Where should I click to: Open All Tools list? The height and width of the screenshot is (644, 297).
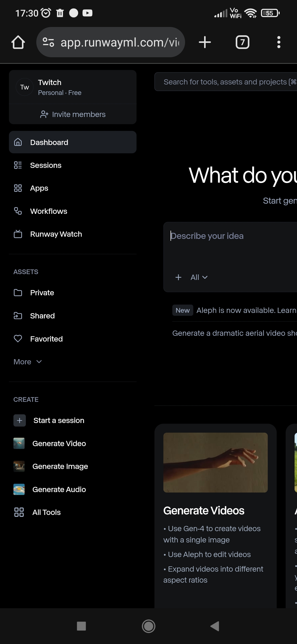pos(73,512)
